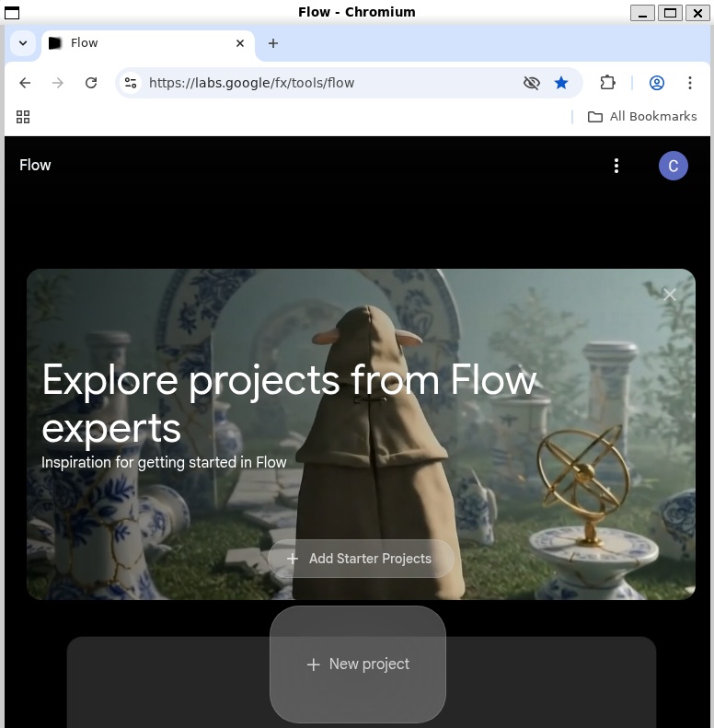Bookmark star icon in address bar
The height and width of the screenshot is (728, 714).
point(561,83)
